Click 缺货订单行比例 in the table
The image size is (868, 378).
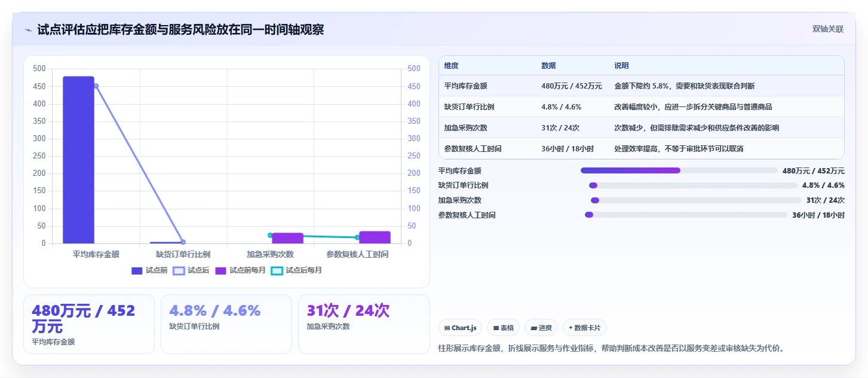pyautogui.click(x=470, y=107)
